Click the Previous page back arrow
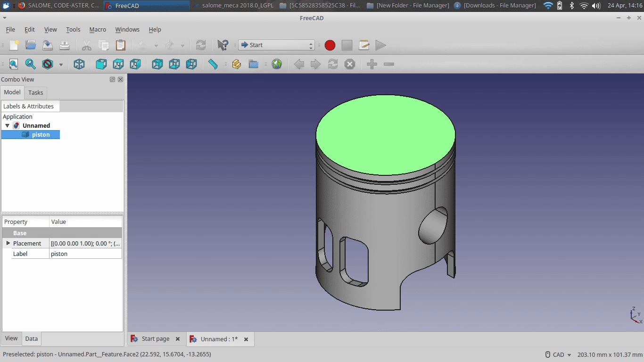This screenshot has height=362, width=644. point(299,64)
